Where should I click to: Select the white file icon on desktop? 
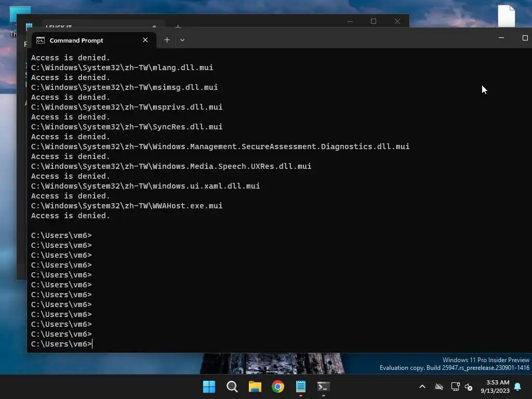coord(507,16)
